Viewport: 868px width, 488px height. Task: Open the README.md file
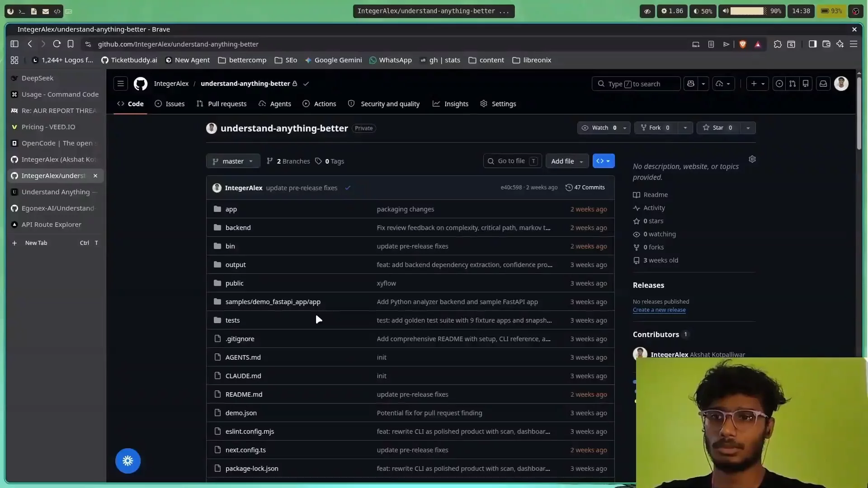coord(244,394)
